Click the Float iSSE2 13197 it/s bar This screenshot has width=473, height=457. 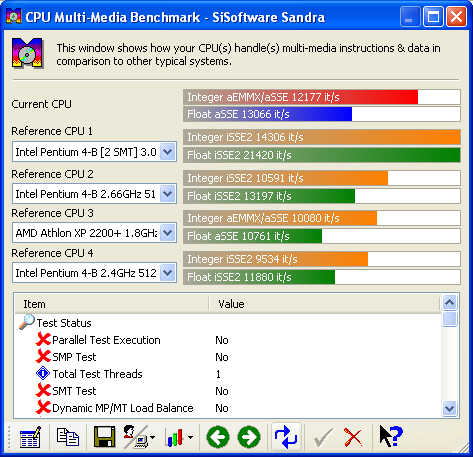322,196
